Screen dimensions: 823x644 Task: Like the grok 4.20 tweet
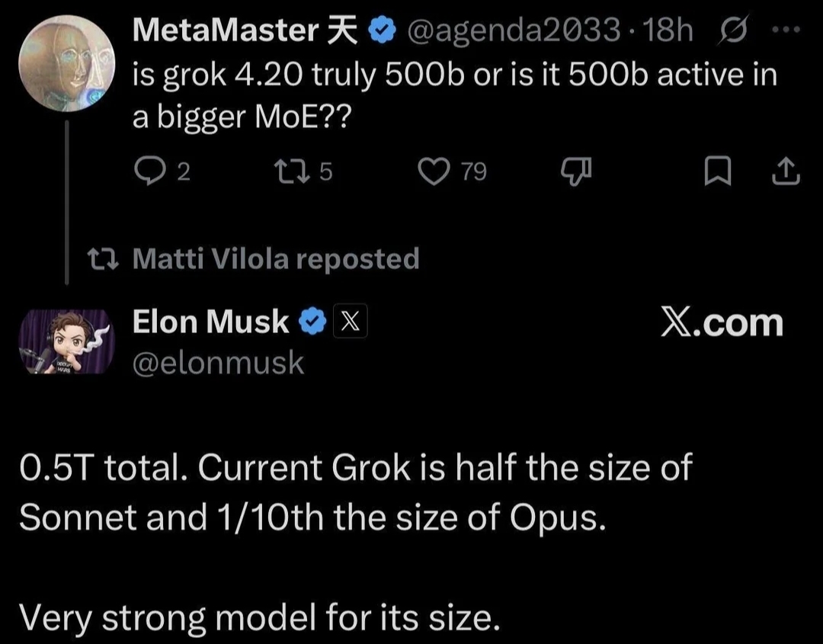click(x=453, y=171)
